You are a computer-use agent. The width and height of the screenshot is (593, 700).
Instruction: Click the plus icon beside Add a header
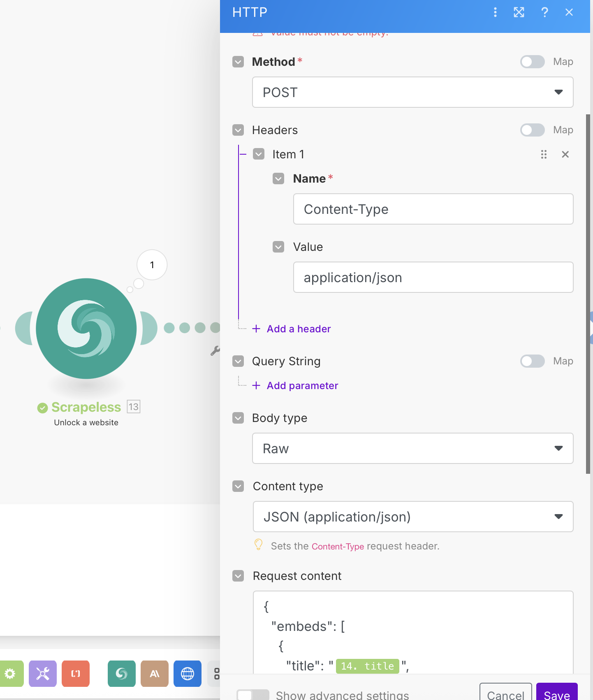(x=256, y=329)
